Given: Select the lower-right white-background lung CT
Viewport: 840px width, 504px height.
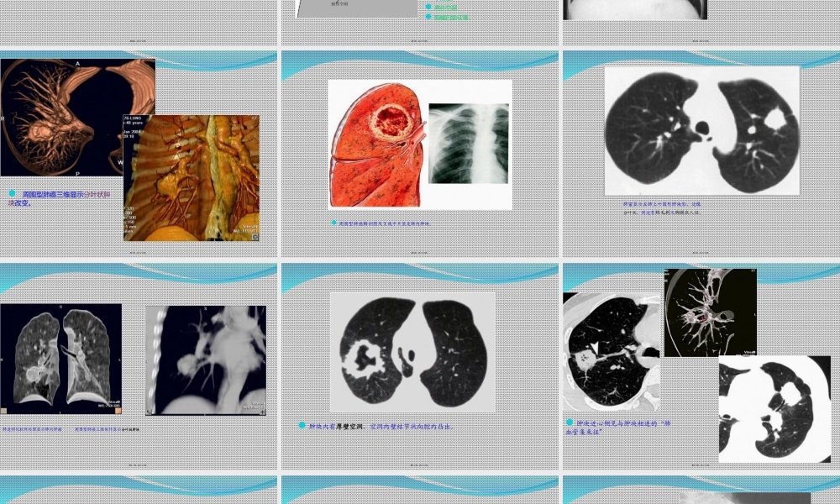Looking at the screenshot, I should tap(774, 408).
